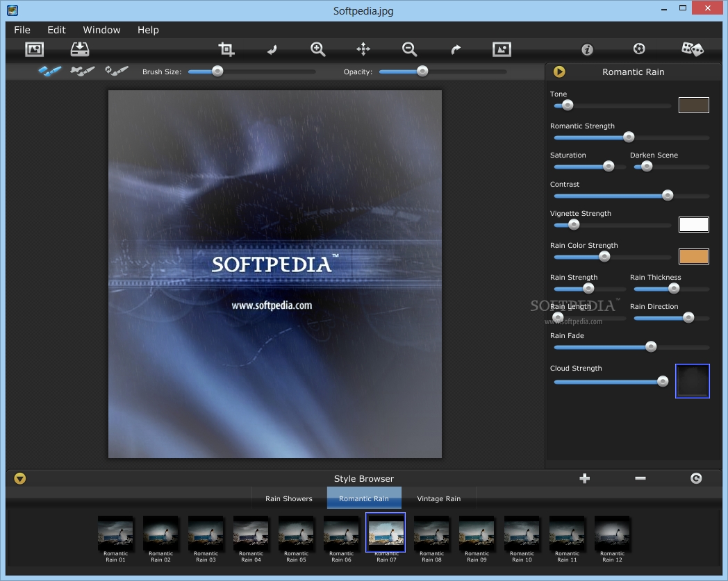Click the dice randomize icon
The width and height of the screenshot is (728, 581).
[693, 49]
